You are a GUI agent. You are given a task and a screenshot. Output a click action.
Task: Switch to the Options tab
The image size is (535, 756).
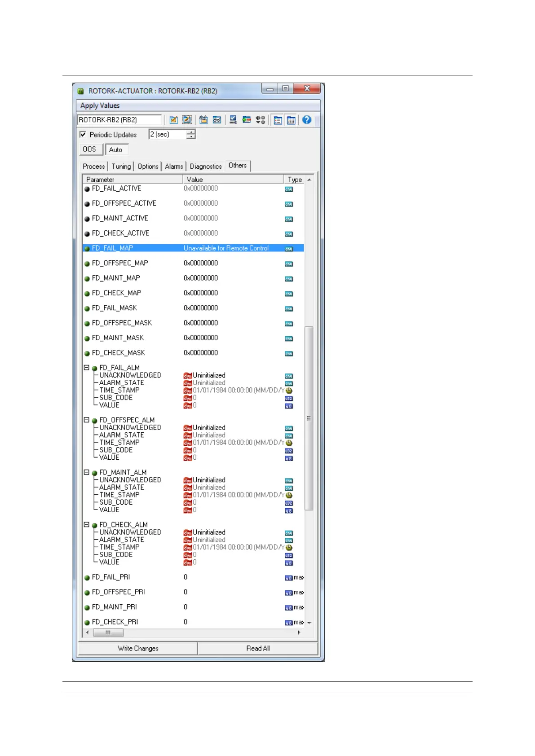tap(148, 167)
